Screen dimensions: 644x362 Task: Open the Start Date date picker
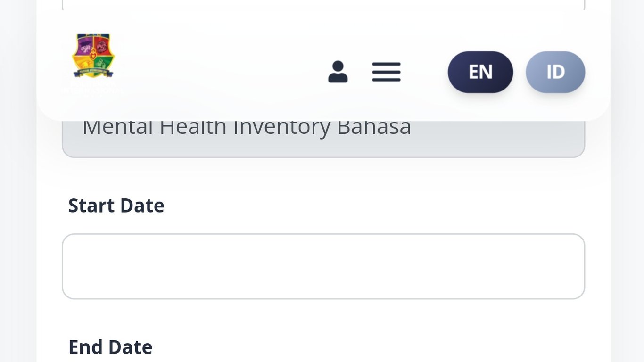(323, 266)
